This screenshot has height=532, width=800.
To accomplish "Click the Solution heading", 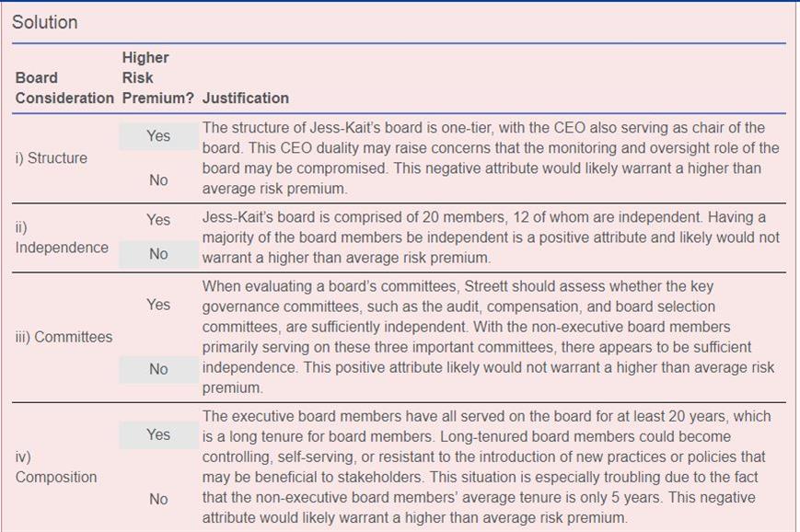I will click(45, 22).
